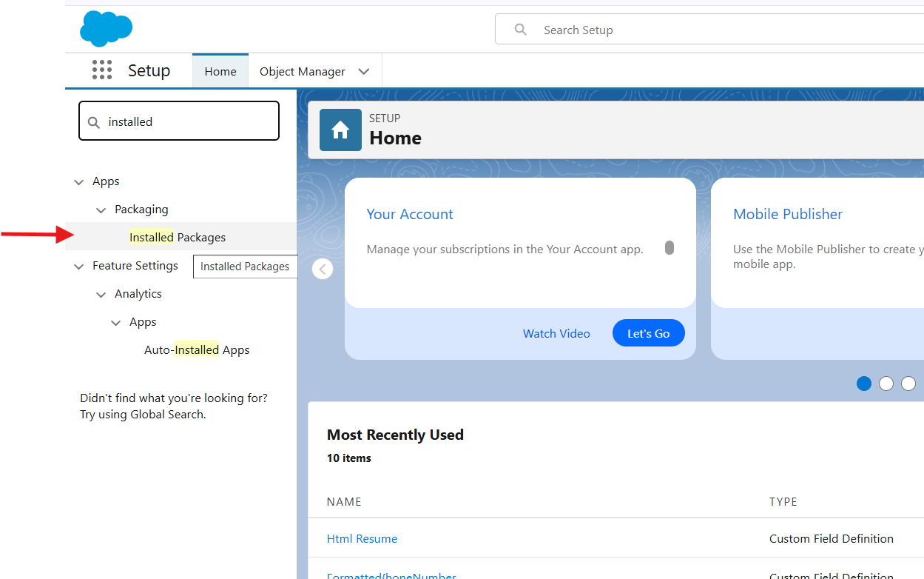
Task: Open Auto-Installed Apps in the tree
Action: click(x=197, y=349)
